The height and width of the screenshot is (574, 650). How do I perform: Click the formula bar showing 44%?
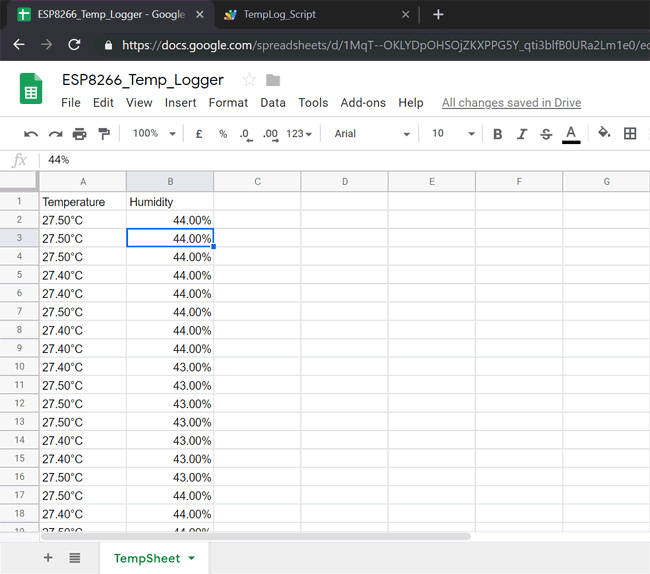[344, 160]
